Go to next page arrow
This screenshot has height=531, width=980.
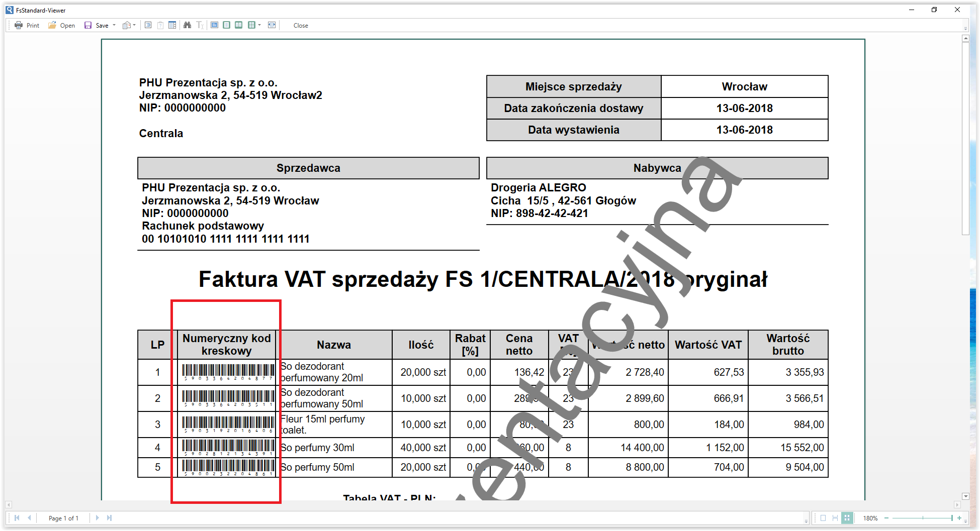click(x=98, y=518)
